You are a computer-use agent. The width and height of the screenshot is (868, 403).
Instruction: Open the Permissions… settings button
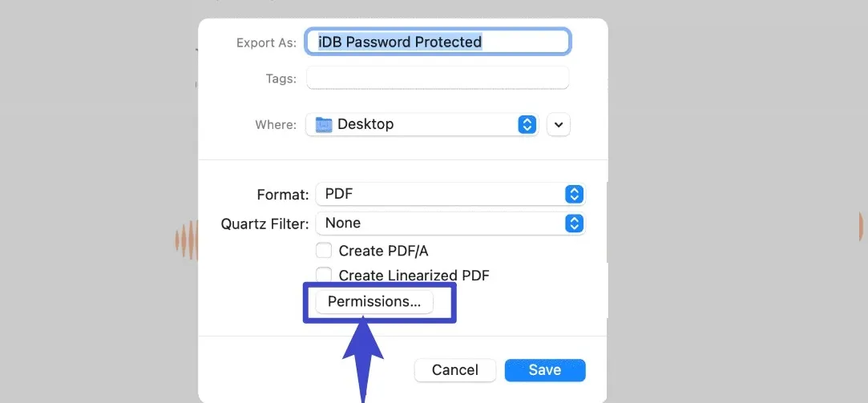coord(374,302)
